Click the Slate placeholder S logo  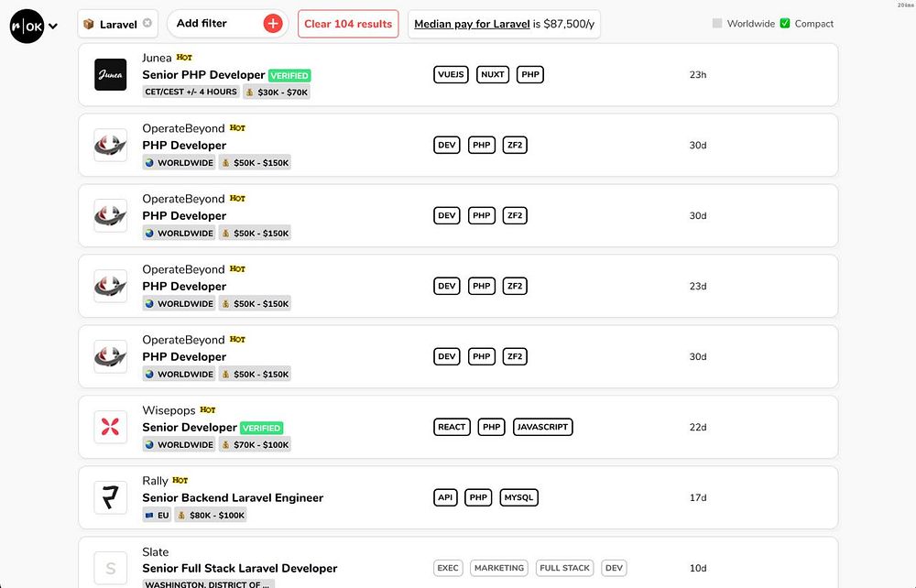pyautogui.click(x=111, y=568)
